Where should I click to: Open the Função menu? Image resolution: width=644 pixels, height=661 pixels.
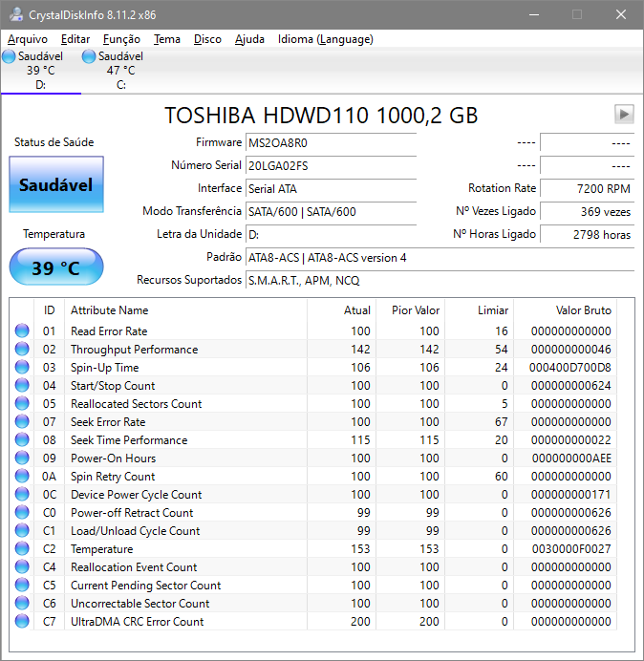click(121, 39)
